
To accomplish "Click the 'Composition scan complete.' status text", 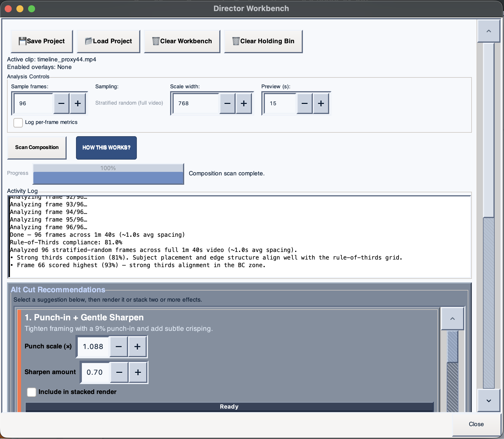I will [227, 173].
